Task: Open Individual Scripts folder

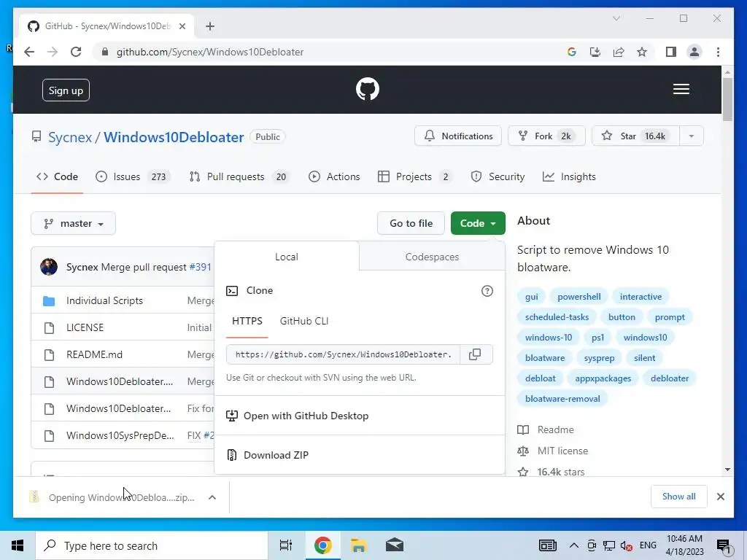Action: pos(104,301)
